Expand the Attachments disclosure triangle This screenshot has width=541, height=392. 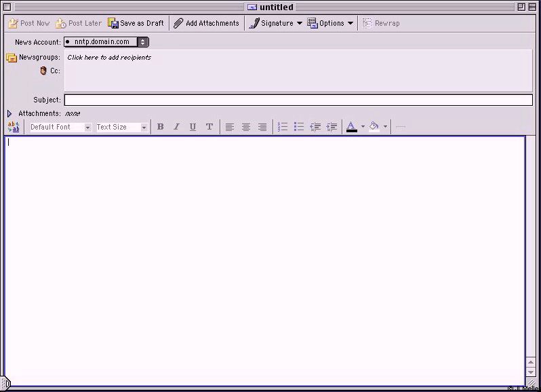pos(9,114)
